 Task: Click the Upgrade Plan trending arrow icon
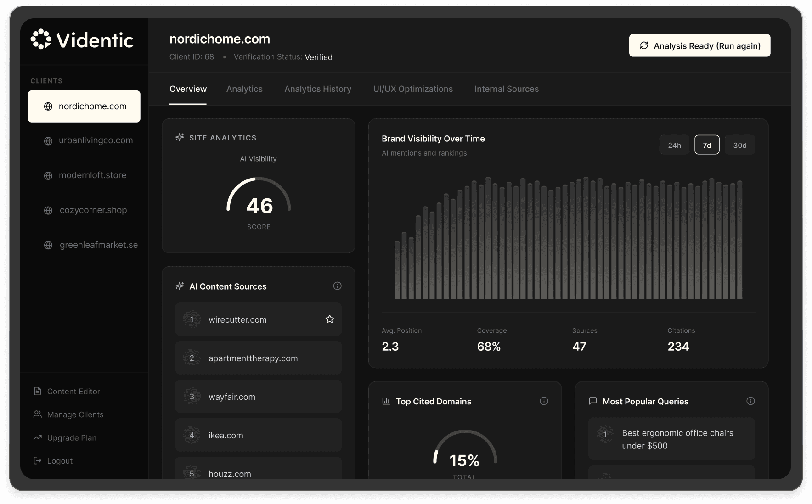(x=37, y=437)
